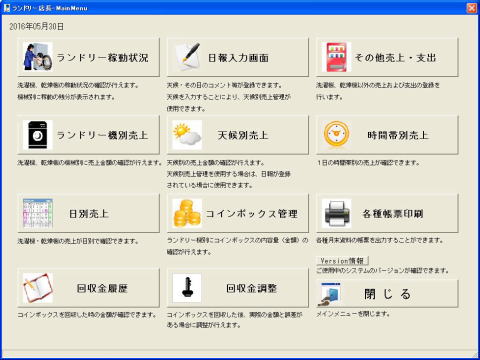Open the Version情報 button
Image resolution: width=480 pixels, height=360 pixels.
point(342,261)
